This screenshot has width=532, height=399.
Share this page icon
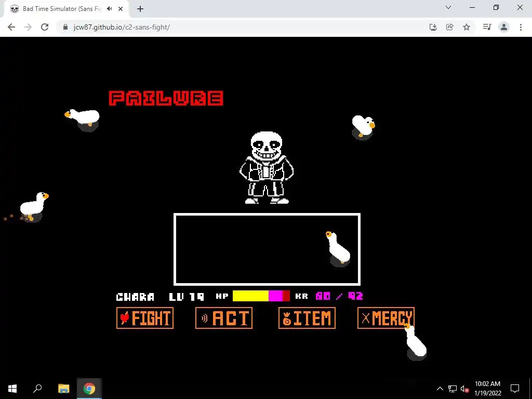pos(450,27)
